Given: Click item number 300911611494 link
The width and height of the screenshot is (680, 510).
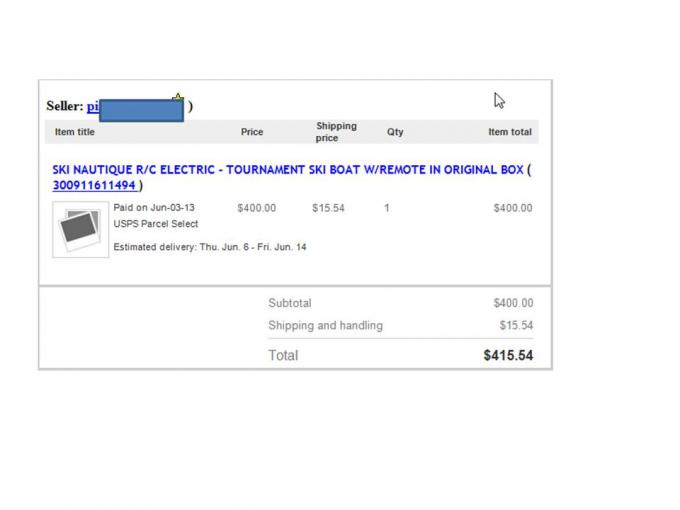Looking at the screenshot, I should [94, 185].
